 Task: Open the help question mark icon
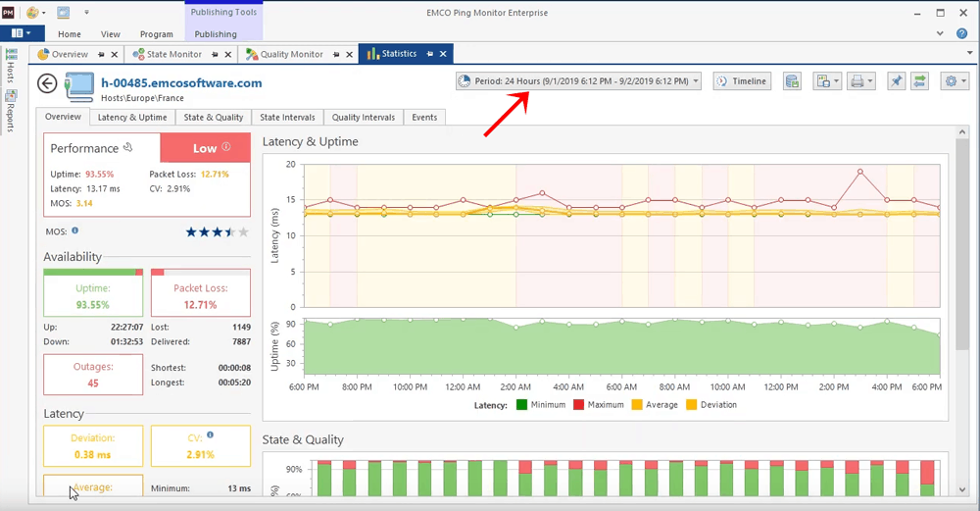point(962,33)
